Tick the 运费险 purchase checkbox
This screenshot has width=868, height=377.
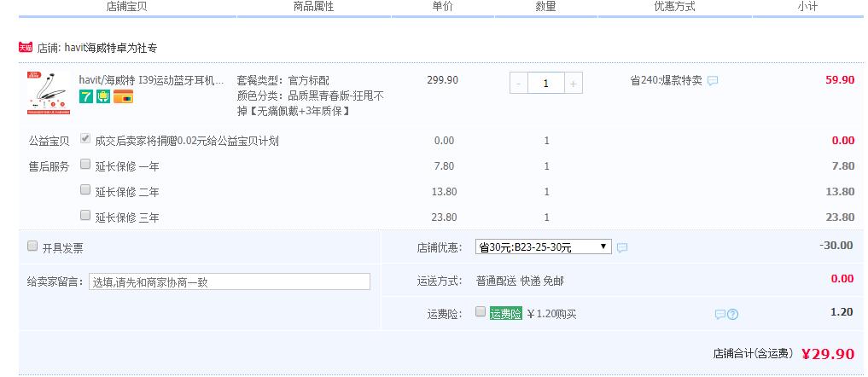[x=481, y=311]
